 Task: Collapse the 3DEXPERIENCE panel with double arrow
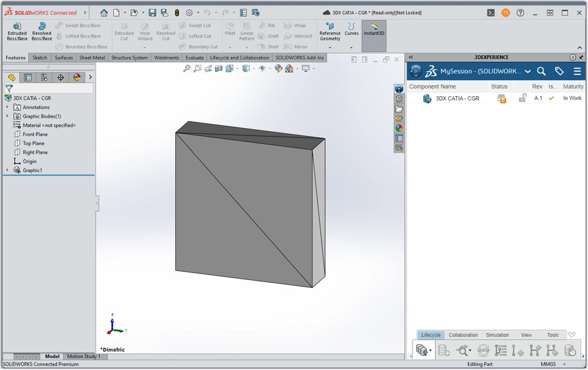(410, 58)
